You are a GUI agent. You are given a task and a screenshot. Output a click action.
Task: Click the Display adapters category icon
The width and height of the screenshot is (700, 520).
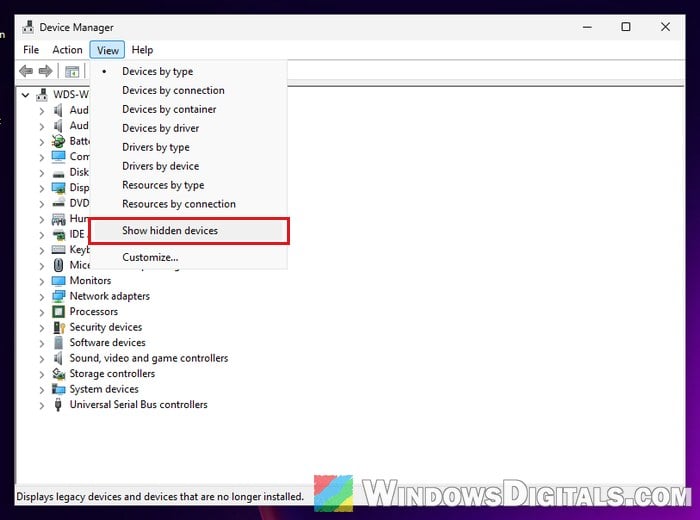[58, 187]
